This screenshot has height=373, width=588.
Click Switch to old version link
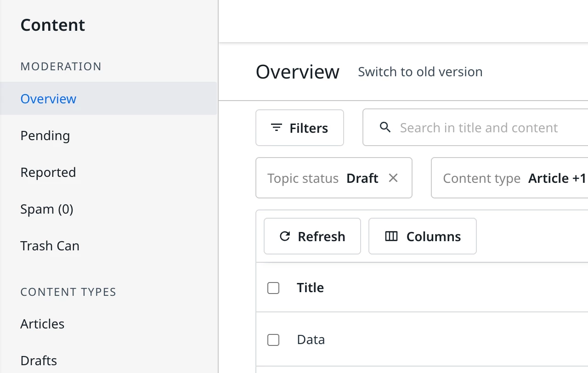tap(420, 72)
